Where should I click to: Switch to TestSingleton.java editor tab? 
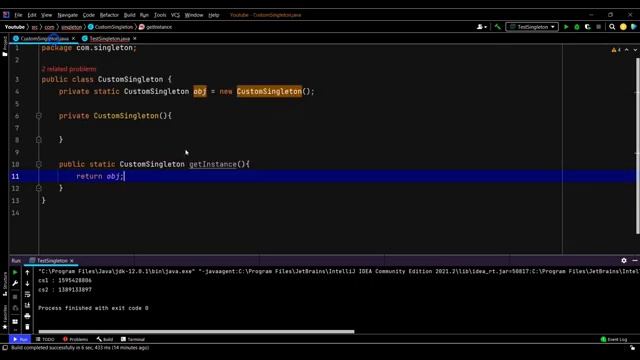click(109, 39)
